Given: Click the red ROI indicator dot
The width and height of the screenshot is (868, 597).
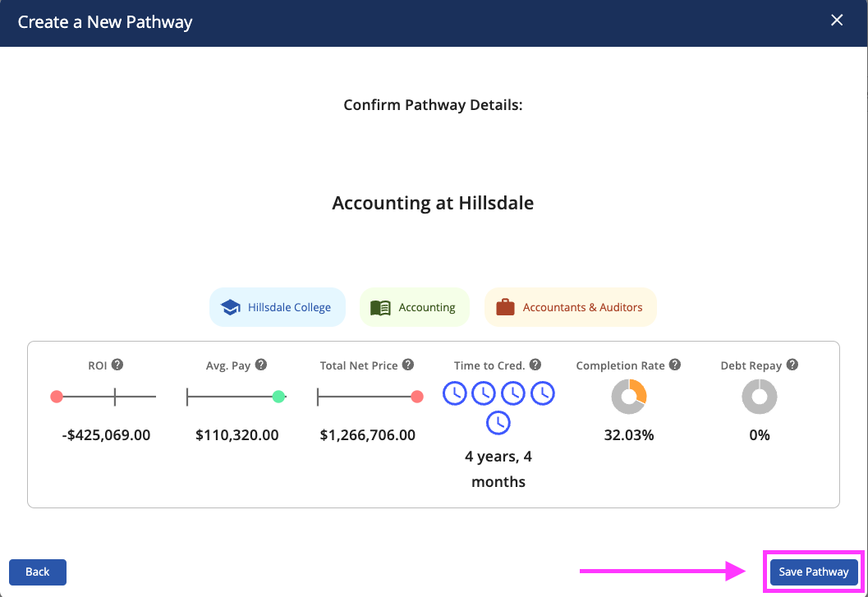Looking at the screenshot, I should (57, 397).
